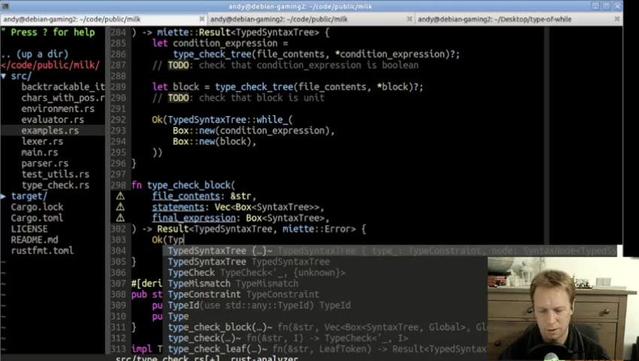639x361 pixels.
Task: Choose 'TypedSyntaxTree {…}' completion entry
Action: 391,251
